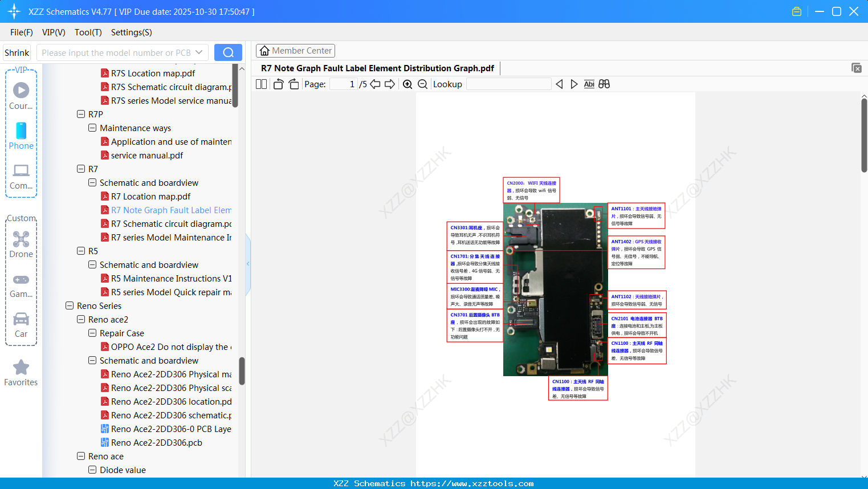Open the VIP(V) menu
The width and height of the screenshot is (868, 489).
tap(54, 32)
